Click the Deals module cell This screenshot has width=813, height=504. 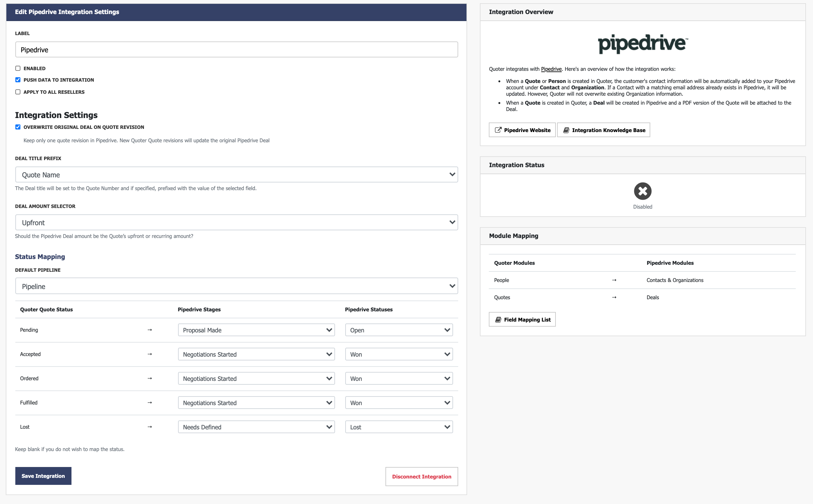653,297
